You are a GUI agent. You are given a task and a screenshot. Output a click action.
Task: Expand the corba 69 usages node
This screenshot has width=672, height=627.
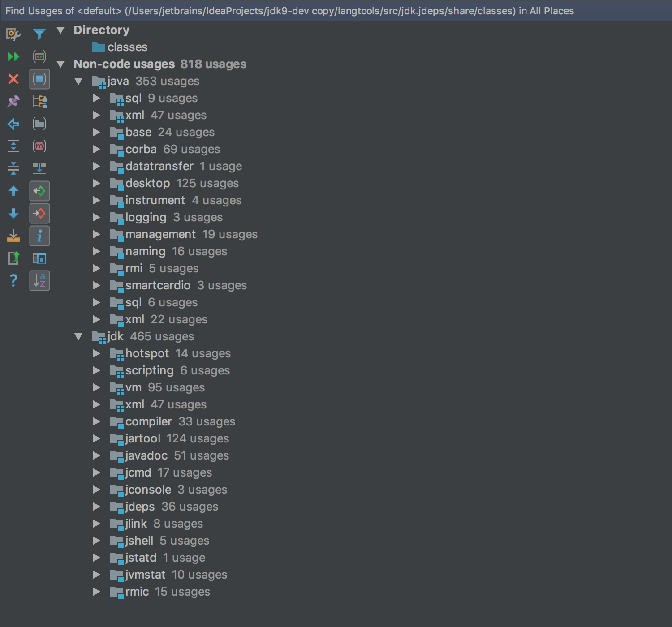click(x=96, y=149)
